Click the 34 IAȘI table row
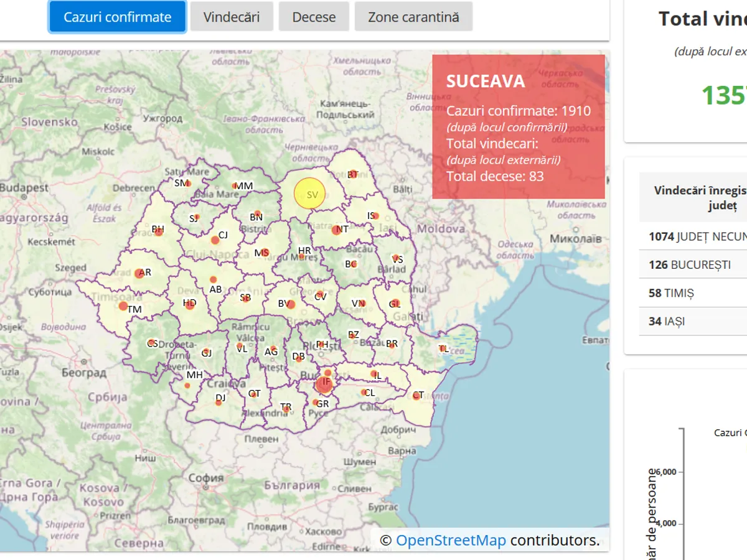Viewport: 747px width, 560px height. [691, 321]
